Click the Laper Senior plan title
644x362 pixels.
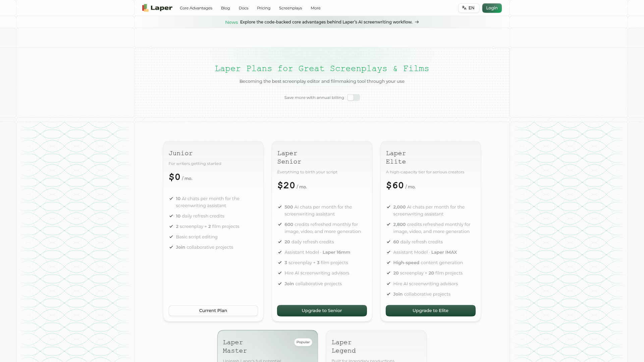[x=289, y=158]
